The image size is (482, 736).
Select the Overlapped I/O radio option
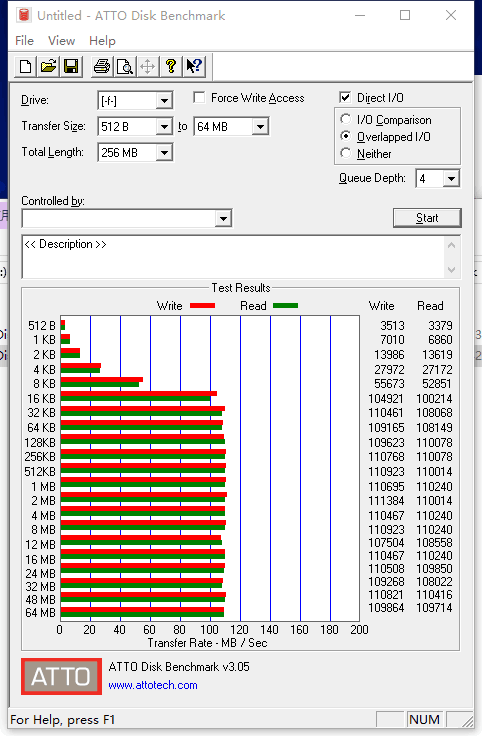[346, 136]
